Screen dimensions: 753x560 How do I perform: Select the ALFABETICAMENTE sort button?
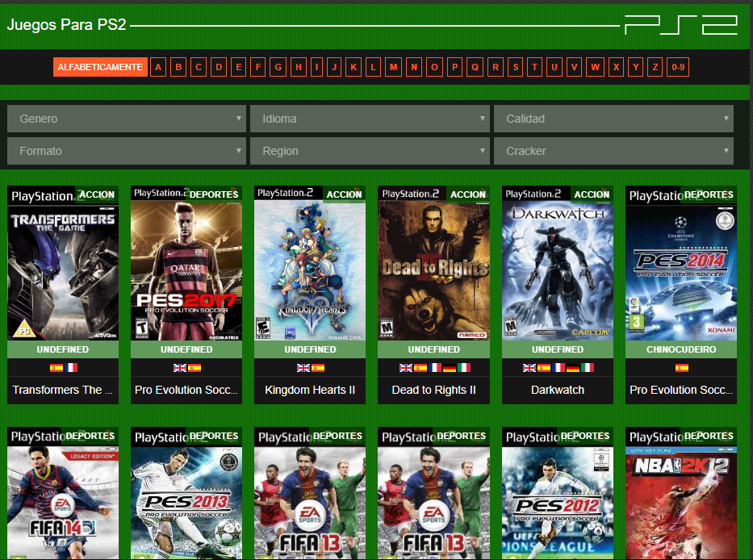tap(100, 67)
